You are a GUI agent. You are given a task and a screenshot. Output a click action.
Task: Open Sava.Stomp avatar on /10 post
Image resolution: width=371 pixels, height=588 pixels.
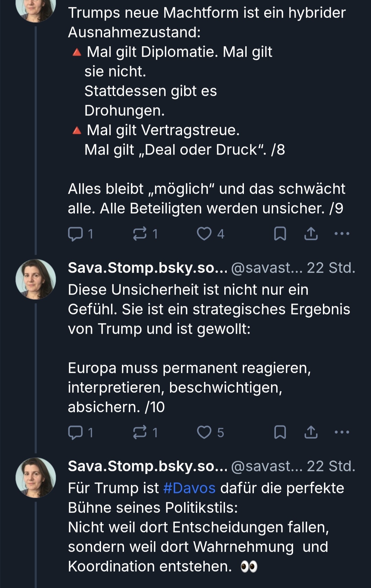[36, 279]
